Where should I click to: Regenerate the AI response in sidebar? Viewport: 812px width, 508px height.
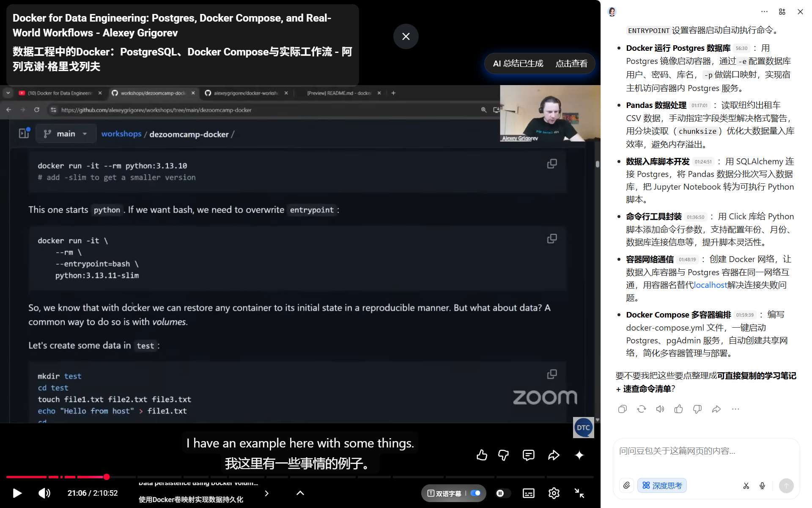tap(641, 409)
